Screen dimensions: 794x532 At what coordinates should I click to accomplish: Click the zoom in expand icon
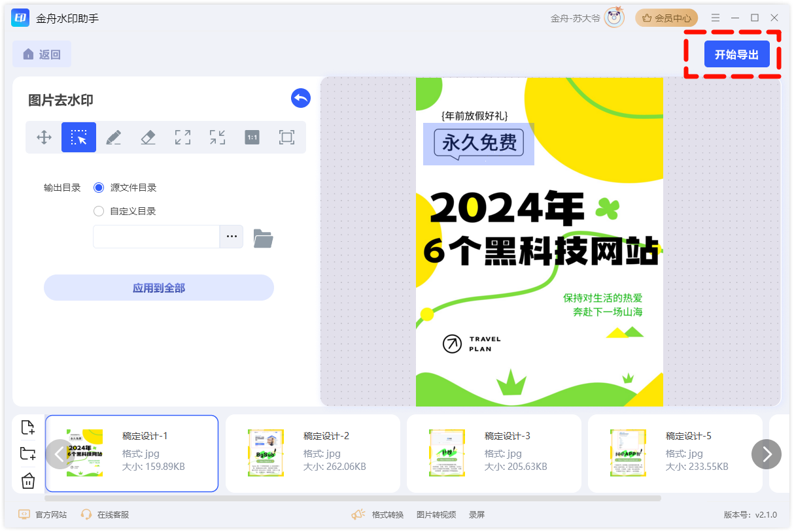(x=182, y=137)
